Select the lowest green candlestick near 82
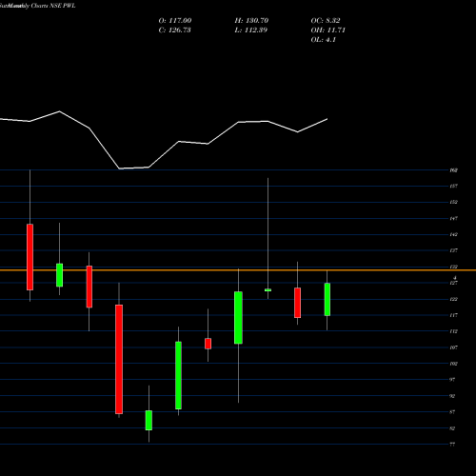476x476 pixels. pos(149,421)
